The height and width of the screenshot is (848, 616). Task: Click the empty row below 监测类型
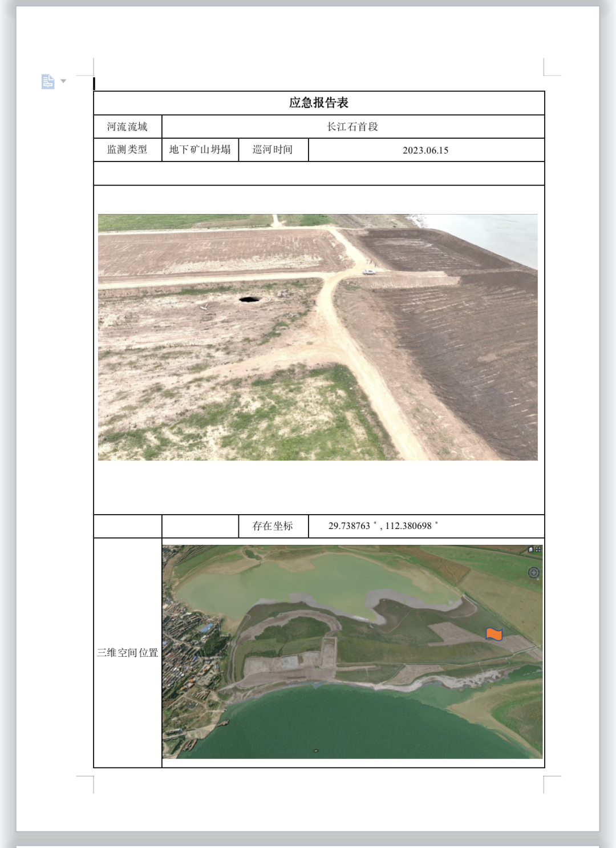pos(318,173)
